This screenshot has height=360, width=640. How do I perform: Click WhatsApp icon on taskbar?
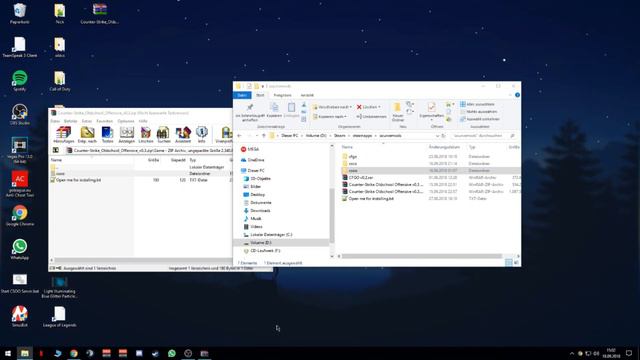(x=171, y=353)
